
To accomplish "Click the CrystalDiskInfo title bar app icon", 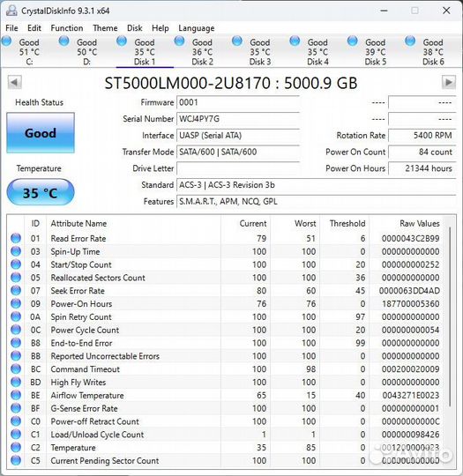I will coord(11,11).
